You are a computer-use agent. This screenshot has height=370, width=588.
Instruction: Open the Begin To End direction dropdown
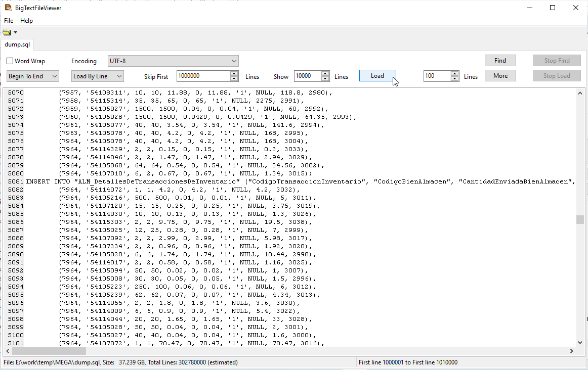point(55,76)
